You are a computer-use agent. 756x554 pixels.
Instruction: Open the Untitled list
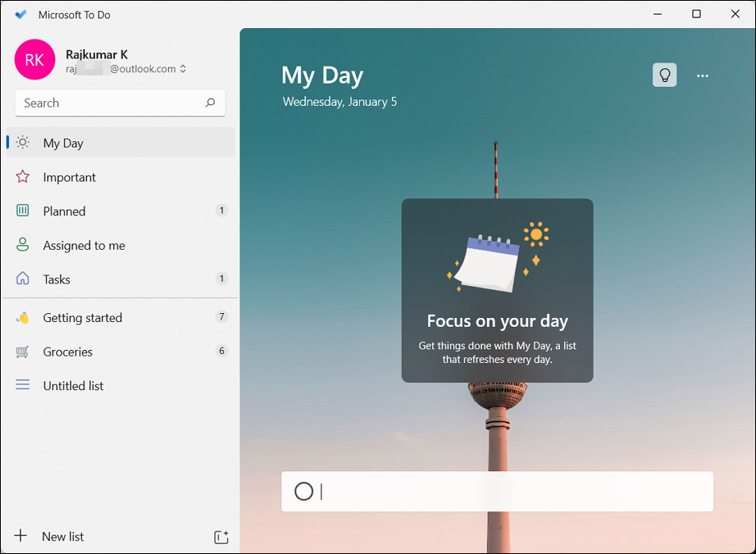(x=121, y=385)
